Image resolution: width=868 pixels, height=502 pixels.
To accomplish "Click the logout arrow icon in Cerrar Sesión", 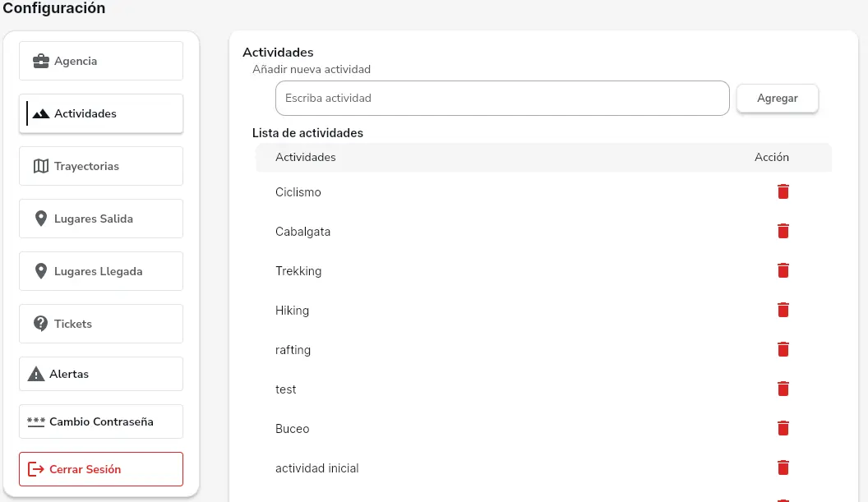I will click(x=35, y=468).
